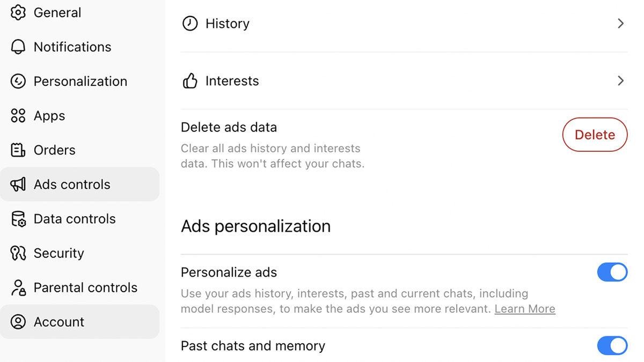Image resolution: width=644 pixels, height=362 pixels.
Task: Open Interests via the right chevron
Action: coord(620,81)
